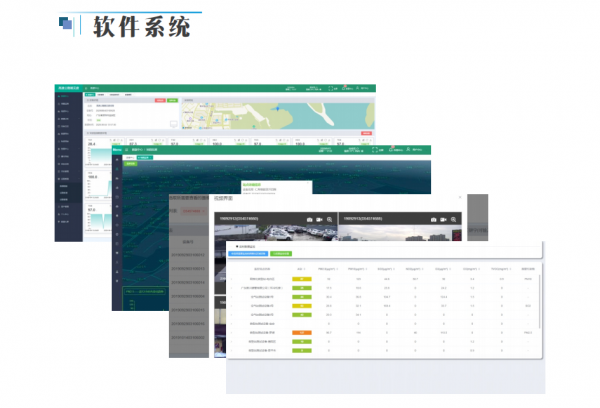Sort the table by the AQI column header
The height and width of the screenshot is (408, 600).
[x=302, y=269]
